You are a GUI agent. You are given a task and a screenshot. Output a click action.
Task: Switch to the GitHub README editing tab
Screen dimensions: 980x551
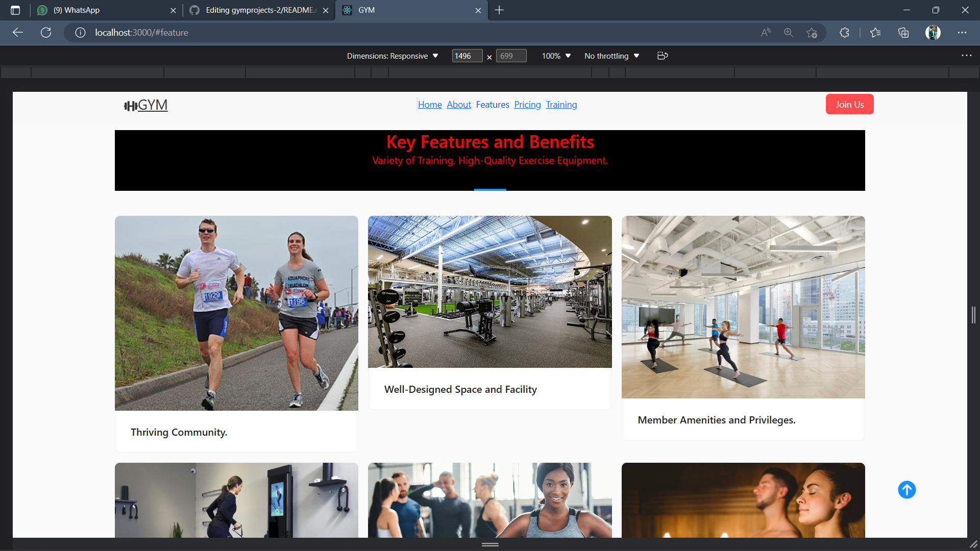point(255,10)
